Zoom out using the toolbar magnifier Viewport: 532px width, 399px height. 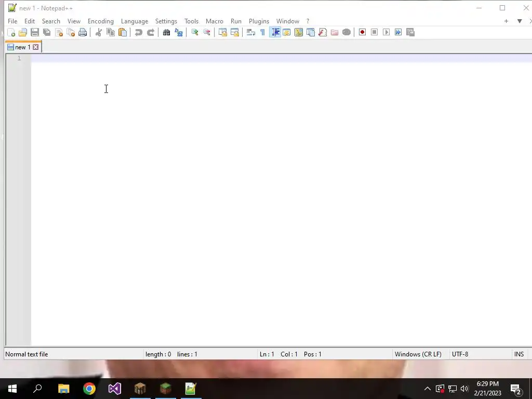(x=207, y=32)
